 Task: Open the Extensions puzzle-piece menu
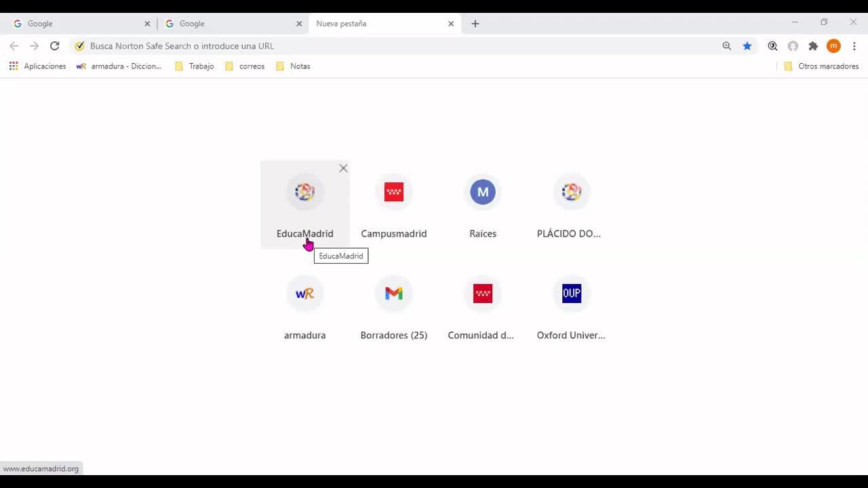[813, 46]
